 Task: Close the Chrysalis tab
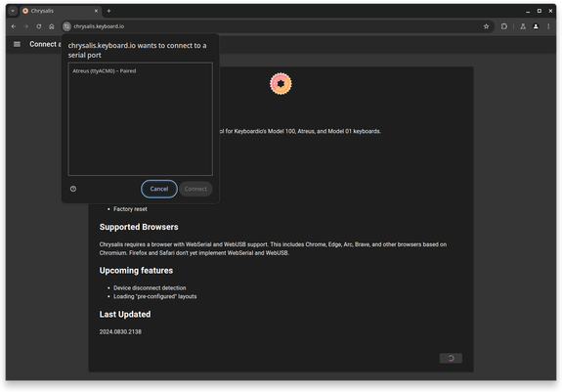click(x=96, y=11)
